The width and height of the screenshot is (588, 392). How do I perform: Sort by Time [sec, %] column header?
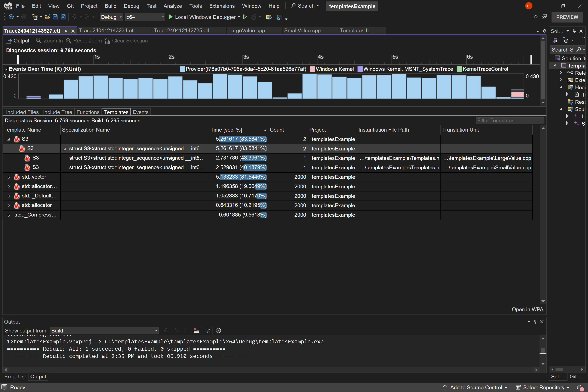point(238,130)
